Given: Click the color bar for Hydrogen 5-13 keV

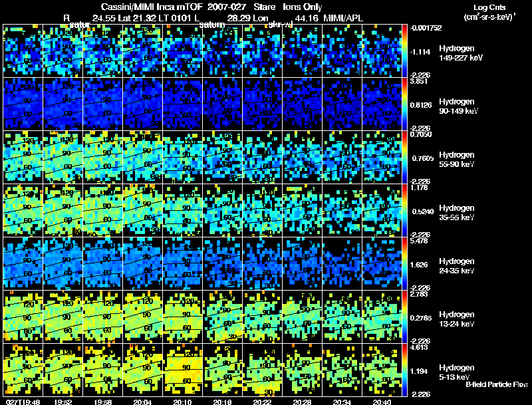Looking at the screenshot, I should pos(404,370).
